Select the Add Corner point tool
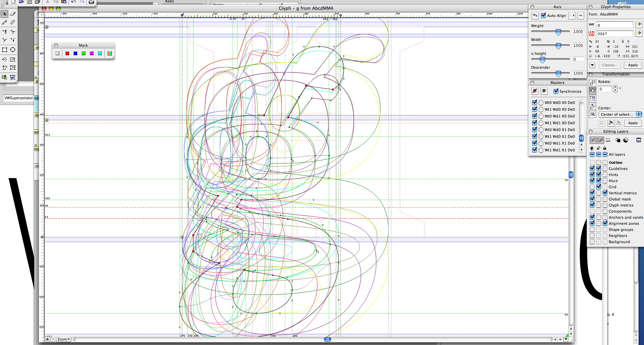The width and height of the screenshot is (644, 345). tap(13, 31)
